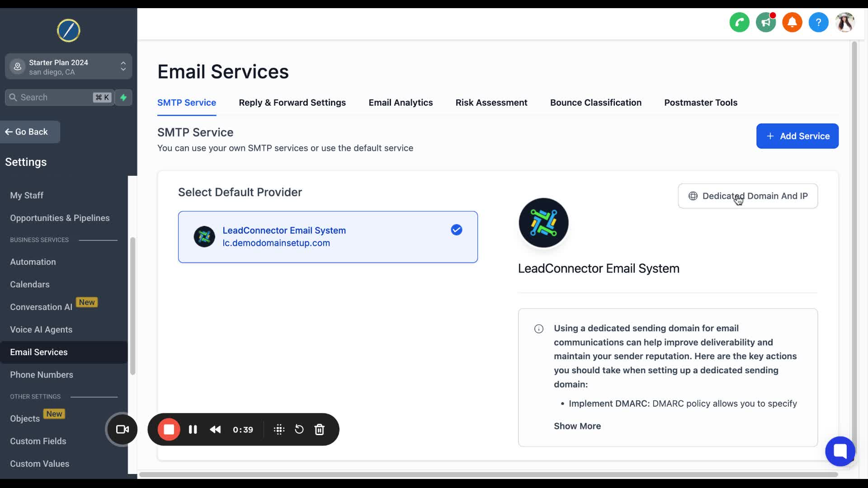Viewport: 868px width, 488px height.
Task: Click the lc.demodomainsetup.com domain link
Action: click(x=276, y=243)
